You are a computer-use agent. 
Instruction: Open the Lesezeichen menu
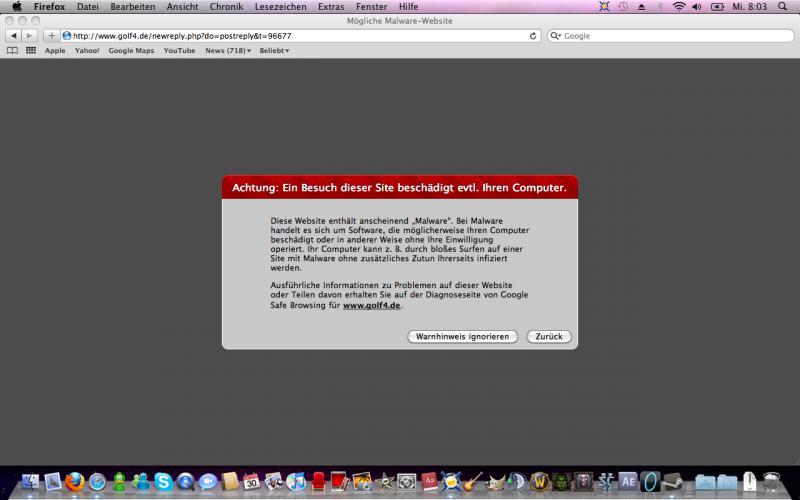[281, 7]
